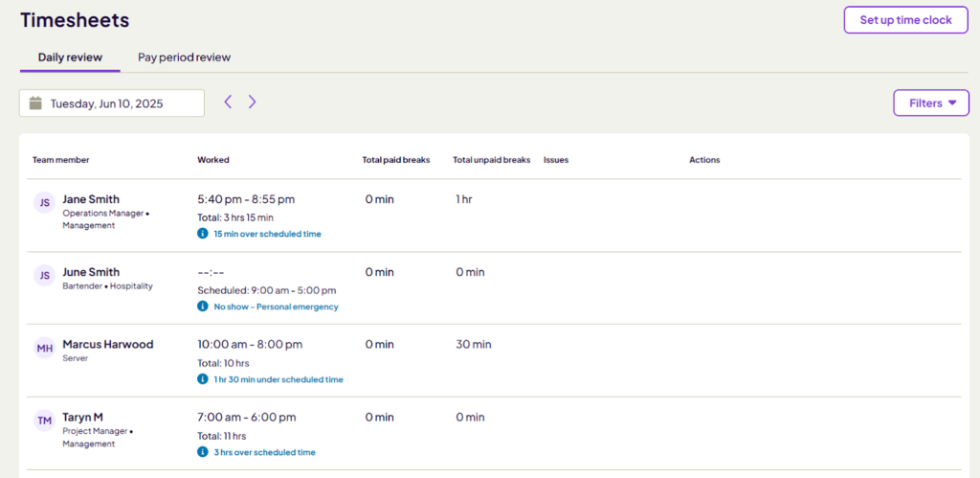
Task: Open Jane Smith's timesheet row
Action: (x=494, y=216)
